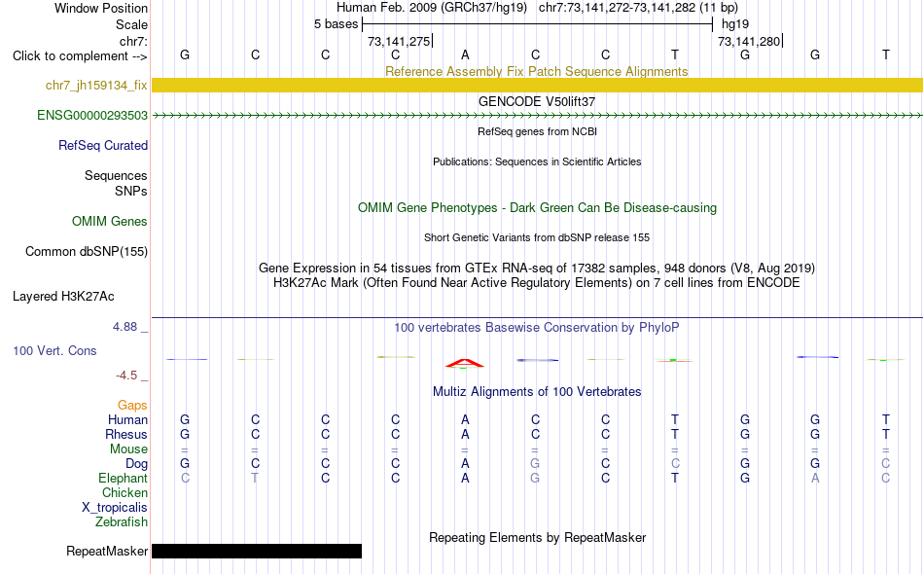Click the 73,141,280 position marker
This screenshot has height=574, width=924.
click(x=749, y=41)
